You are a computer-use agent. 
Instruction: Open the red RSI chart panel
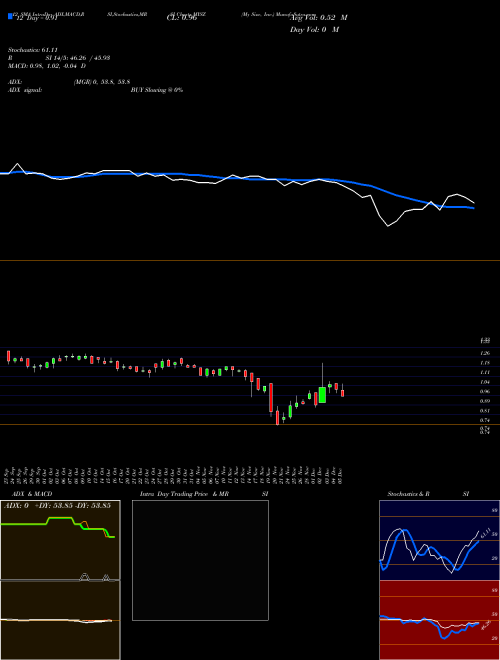pyautogui.click(x=439, y=620)
